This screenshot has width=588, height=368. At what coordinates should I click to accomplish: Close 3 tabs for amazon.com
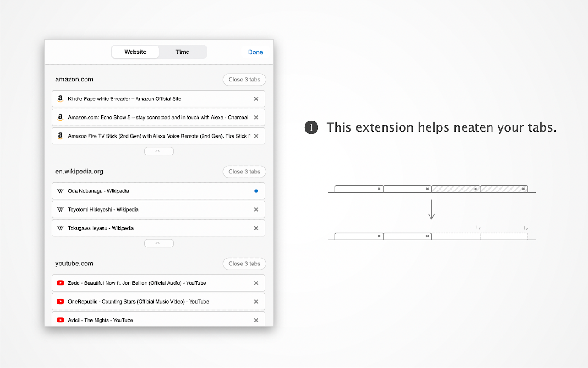[x=244, y=80]
